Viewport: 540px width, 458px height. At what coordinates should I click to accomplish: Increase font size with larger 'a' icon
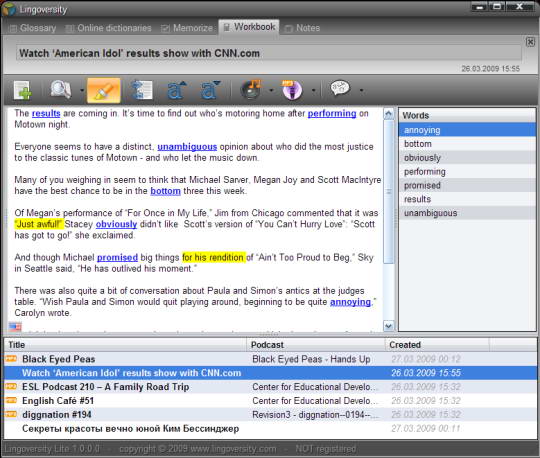click(x=176, y=90)
